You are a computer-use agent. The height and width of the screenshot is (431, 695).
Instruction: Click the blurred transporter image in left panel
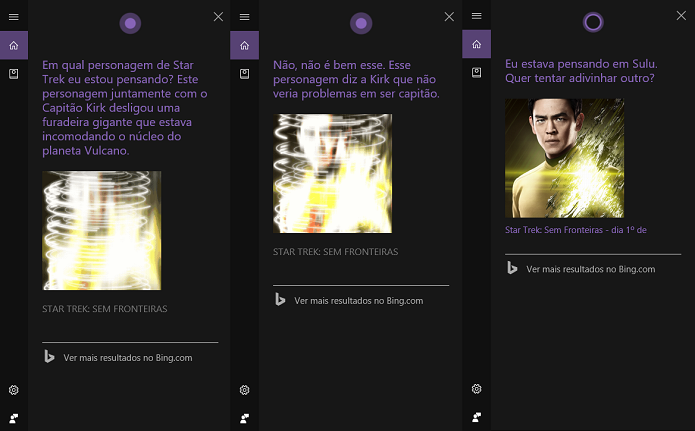pyautogui.click(x=102, y=231)
